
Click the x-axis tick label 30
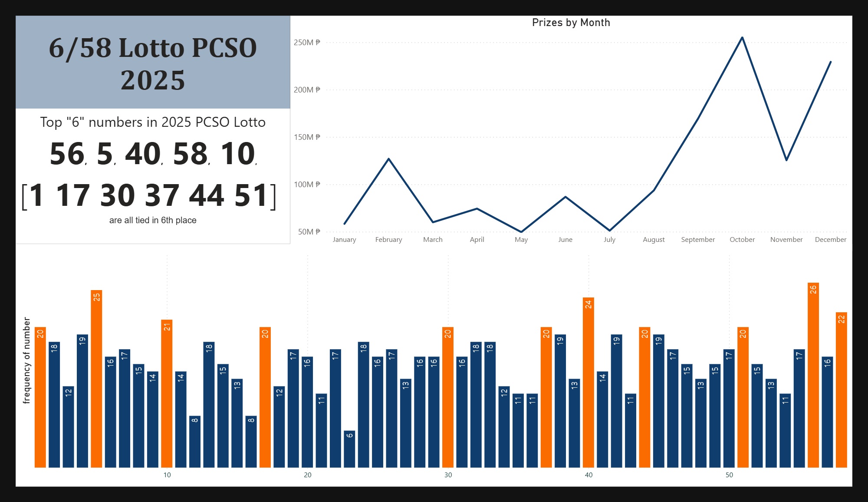[x=448, y=475]
